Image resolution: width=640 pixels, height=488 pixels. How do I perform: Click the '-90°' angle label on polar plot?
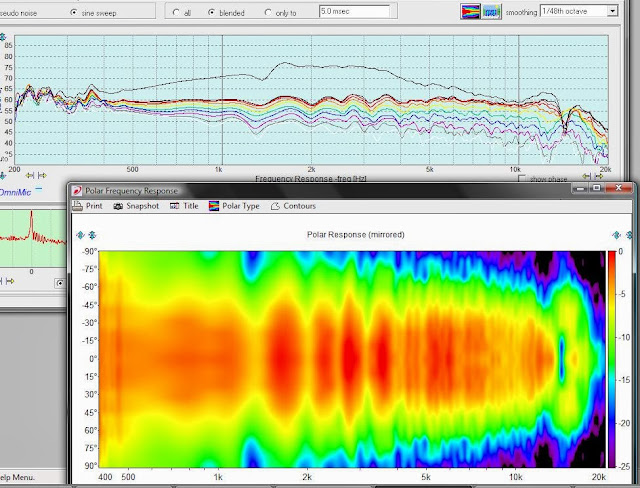(x=89, y=252)
